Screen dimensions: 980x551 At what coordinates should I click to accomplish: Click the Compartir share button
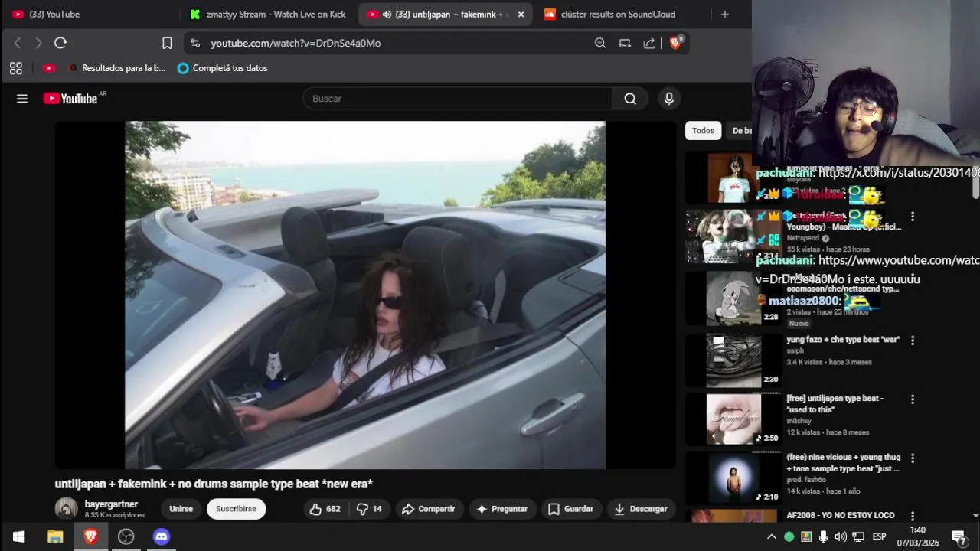pos(428,509)
